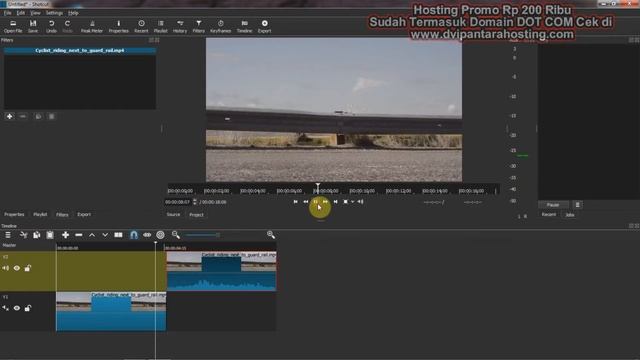Toggle Timeline panel from toolbar
Screen dimensions: 640x360
[244, 27]
